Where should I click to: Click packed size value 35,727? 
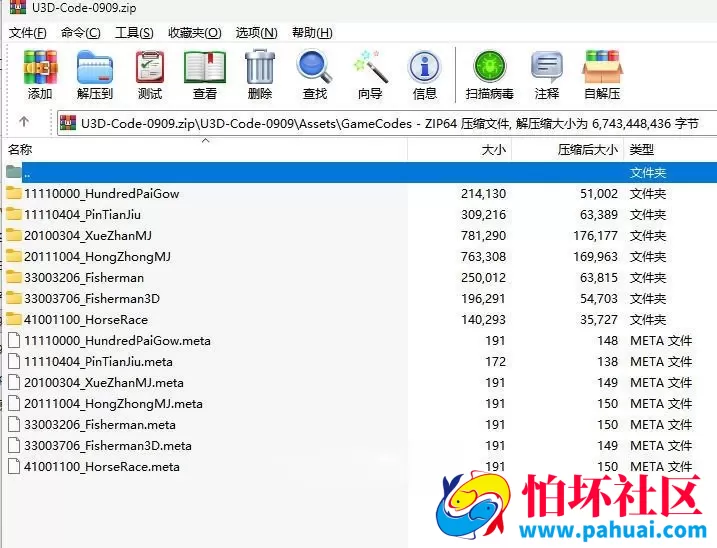599,320
